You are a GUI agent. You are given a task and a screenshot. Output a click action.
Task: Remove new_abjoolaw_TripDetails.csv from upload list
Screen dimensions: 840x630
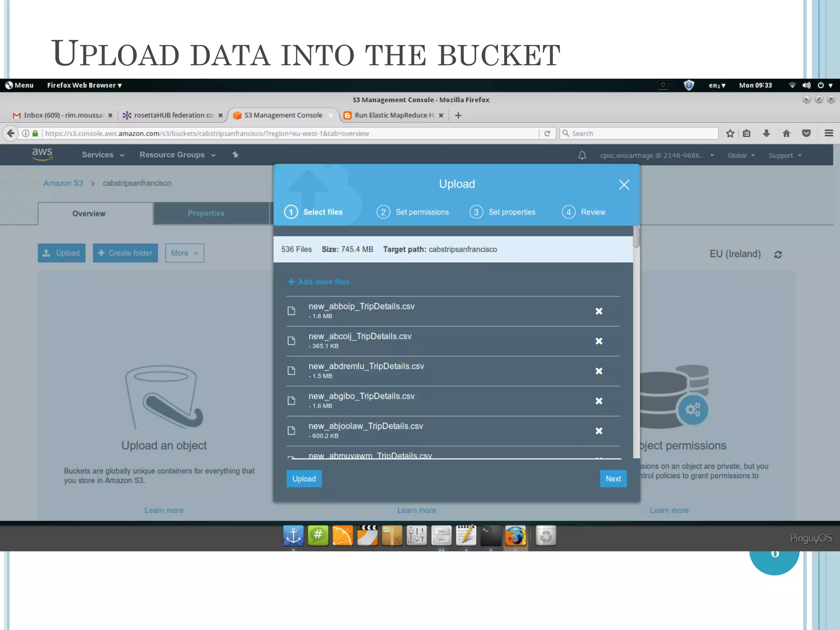599,431
